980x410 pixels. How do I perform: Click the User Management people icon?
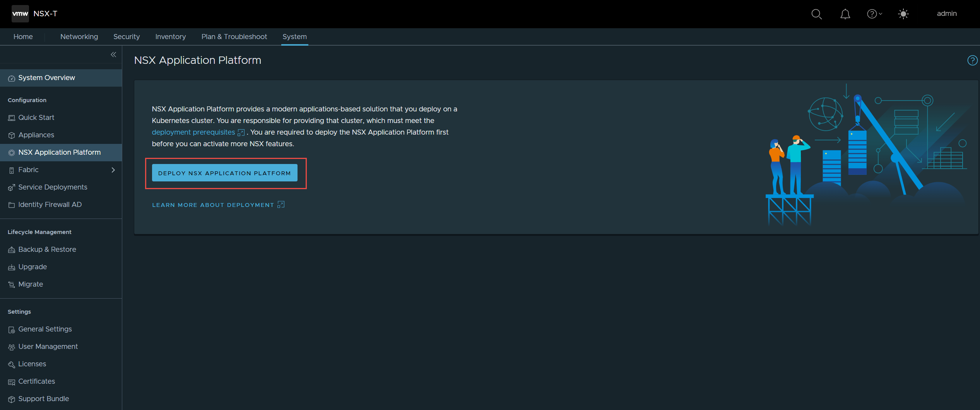(x=12, y=347)
